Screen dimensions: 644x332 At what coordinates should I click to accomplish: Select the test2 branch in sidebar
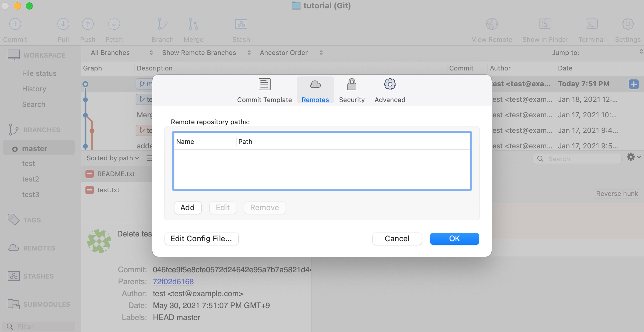pyautogui.click(x=30, y=179)
